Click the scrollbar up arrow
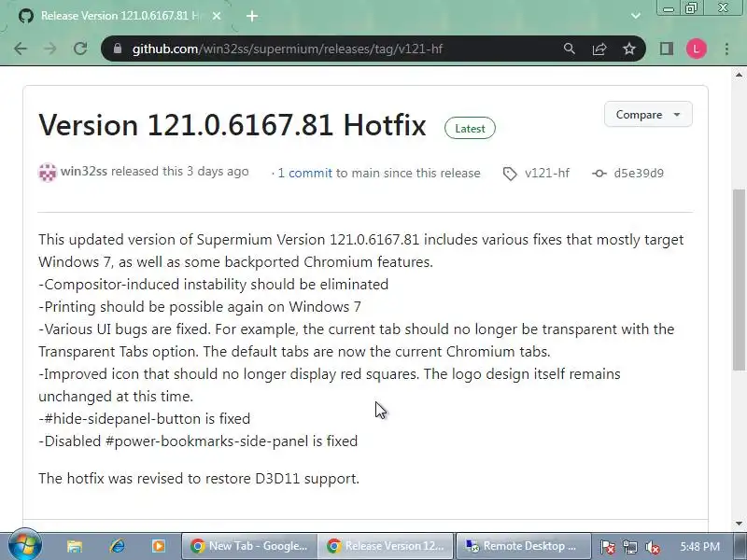 click(739, 75)
